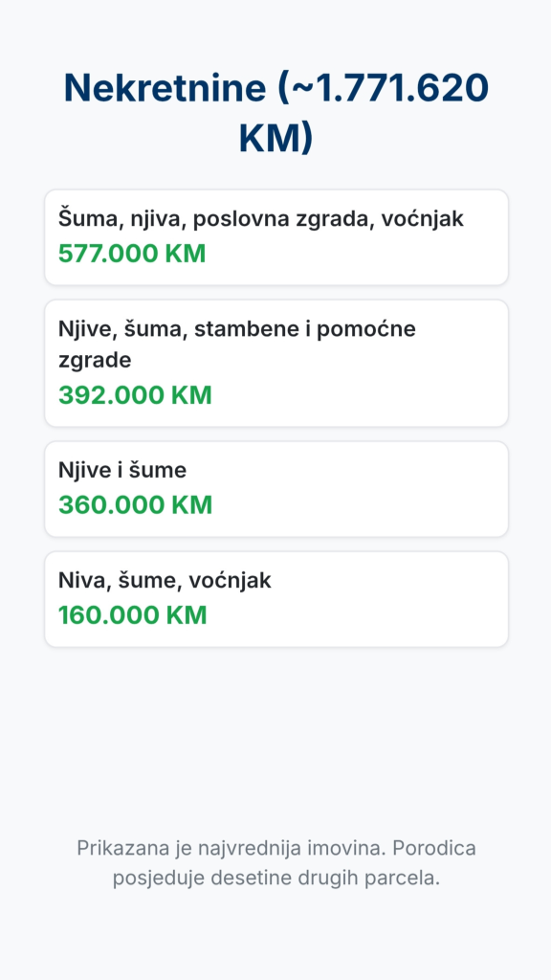Click the word Porodica in the footer note
This screenshot has height=980, width=551.
437,848
